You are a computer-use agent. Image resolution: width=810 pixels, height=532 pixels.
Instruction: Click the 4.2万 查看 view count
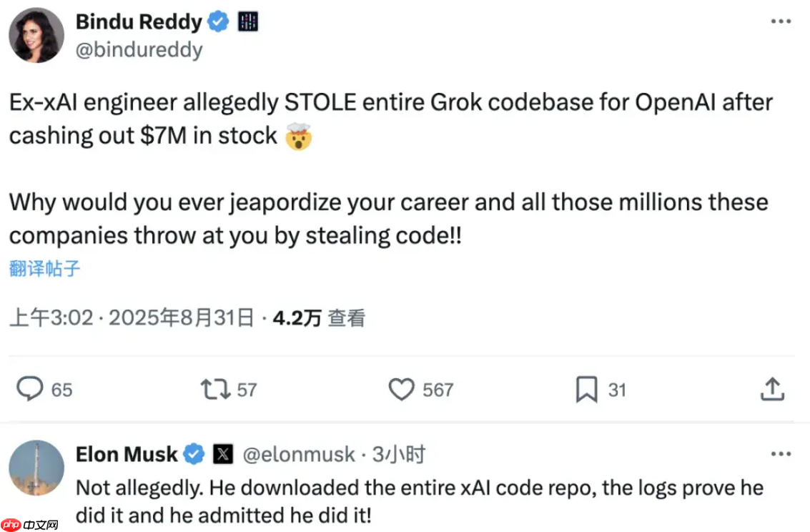(319, 317)
